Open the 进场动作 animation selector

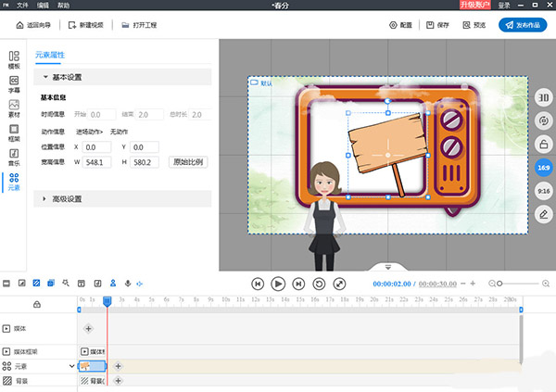[89, 132]
